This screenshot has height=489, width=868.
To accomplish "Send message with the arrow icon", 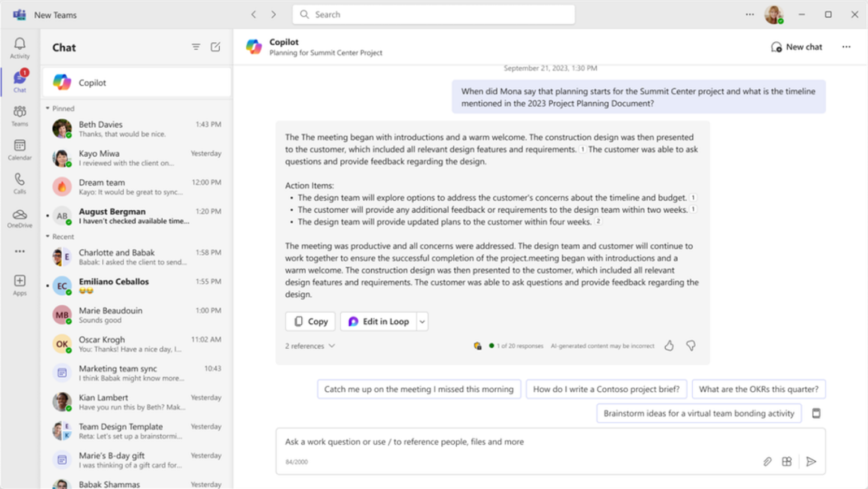I will pyautogui.click(x=811, y=461).
